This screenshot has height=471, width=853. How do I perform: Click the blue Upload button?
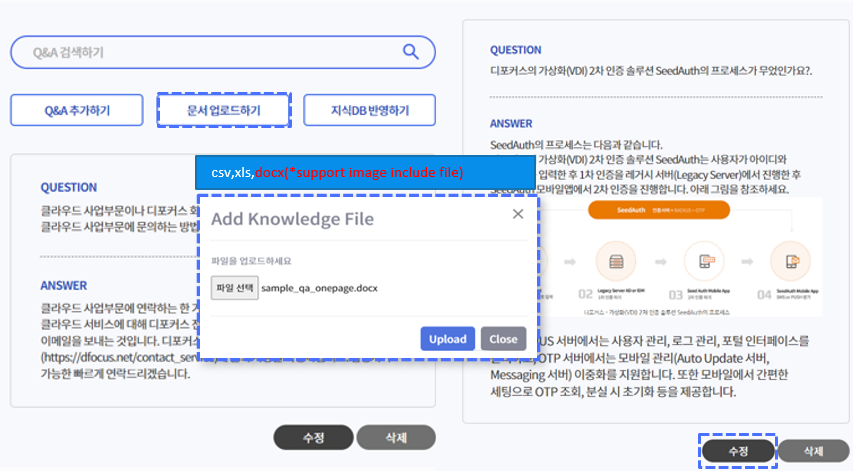(x=448, y=339)
